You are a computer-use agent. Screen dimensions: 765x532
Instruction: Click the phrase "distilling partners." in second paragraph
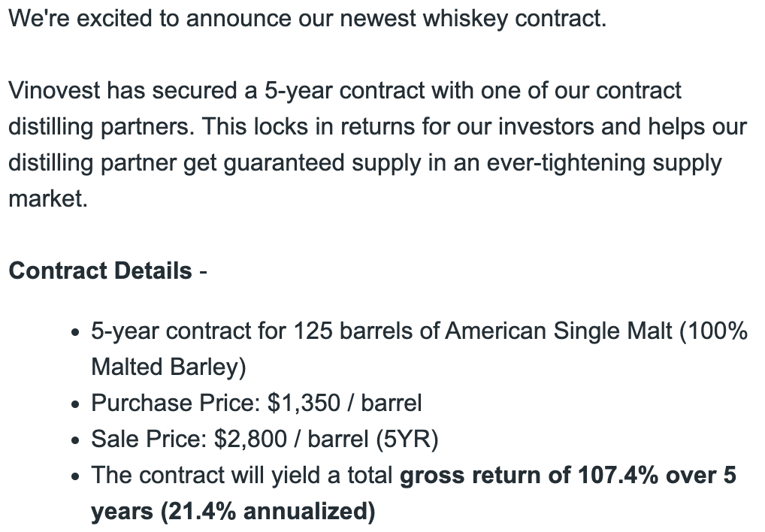click(x=101, y=127)
